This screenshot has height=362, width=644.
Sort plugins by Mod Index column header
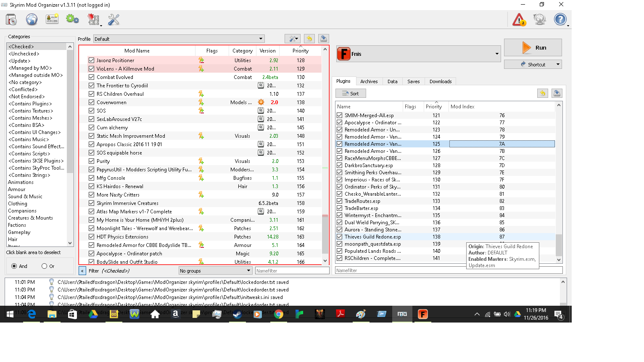(x=462, y=107)
